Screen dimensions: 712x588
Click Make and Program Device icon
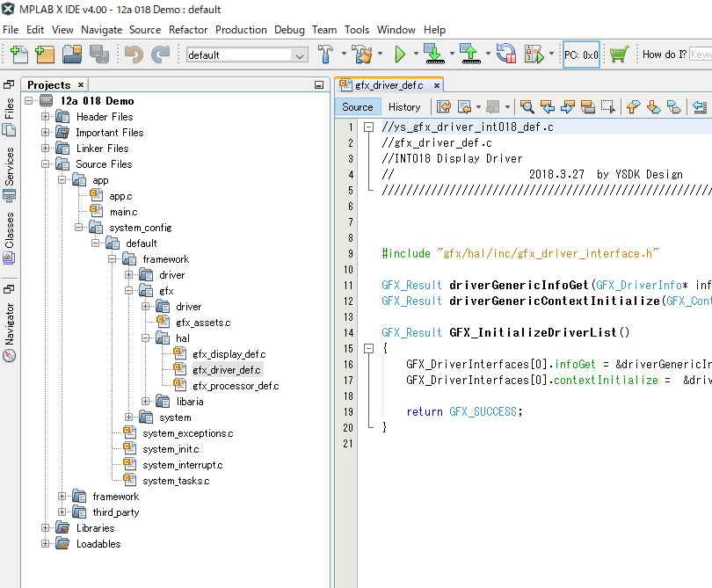coord(434,54)
